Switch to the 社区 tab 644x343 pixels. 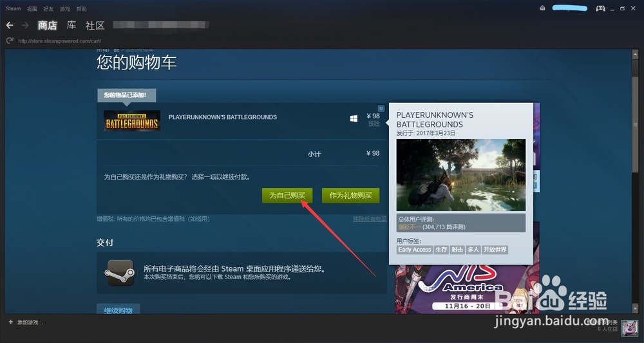pos(95,26)
